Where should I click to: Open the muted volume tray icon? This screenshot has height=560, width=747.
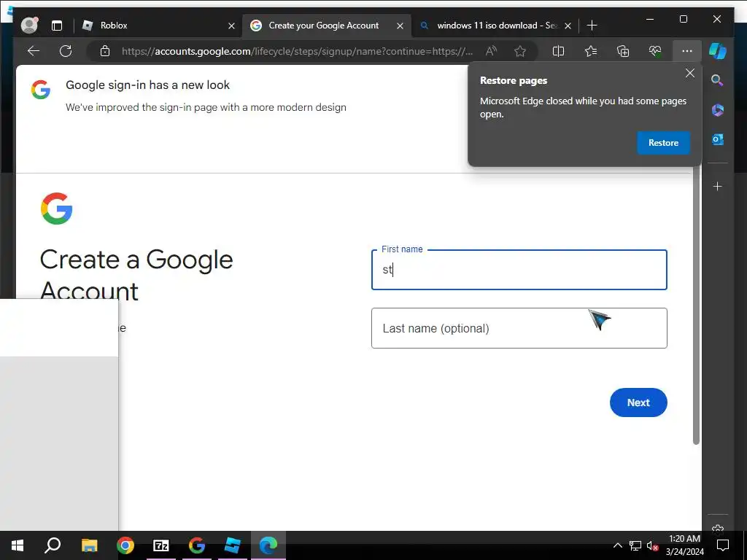[x=652, y=545]
